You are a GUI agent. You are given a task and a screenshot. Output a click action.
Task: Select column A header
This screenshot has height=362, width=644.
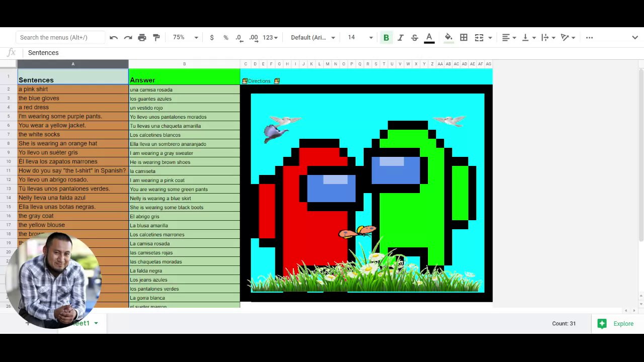click(x=73, y=64)
